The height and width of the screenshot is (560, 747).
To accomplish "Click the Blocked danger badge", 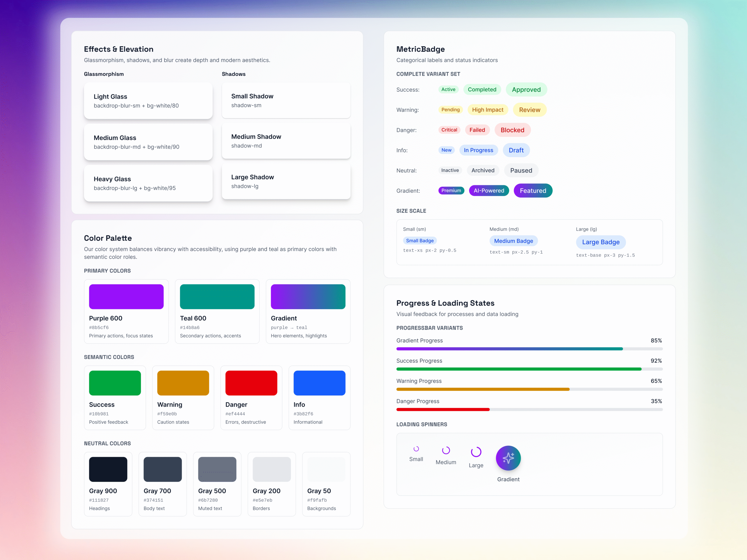I will (x=512, y=130).
